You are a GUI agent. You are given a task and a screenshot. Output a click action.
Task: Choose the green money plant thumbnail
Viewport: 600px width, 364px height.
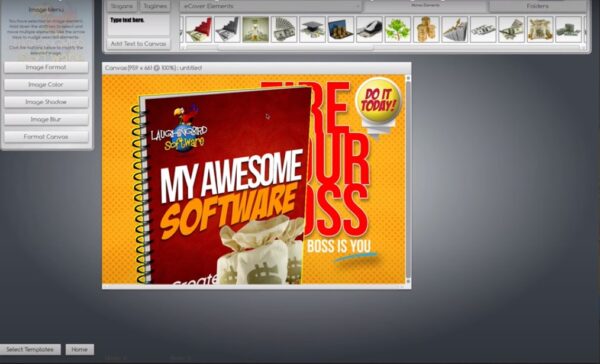point(398,29)
